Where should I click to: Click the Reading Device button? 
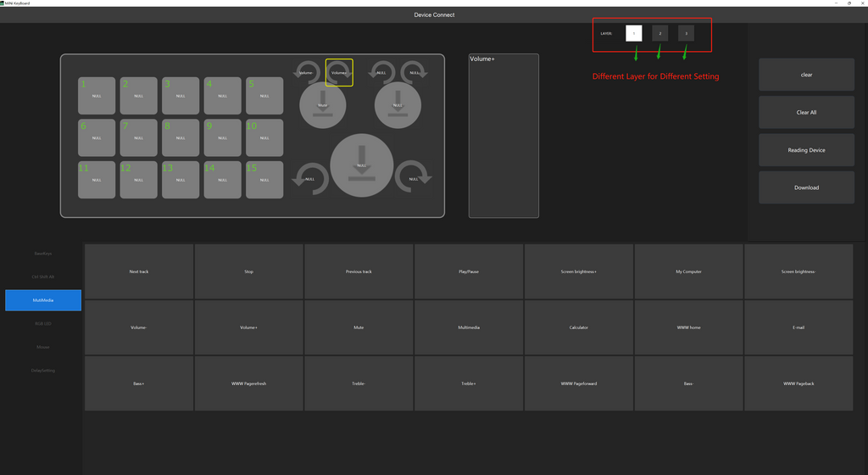tap(806, 150)
